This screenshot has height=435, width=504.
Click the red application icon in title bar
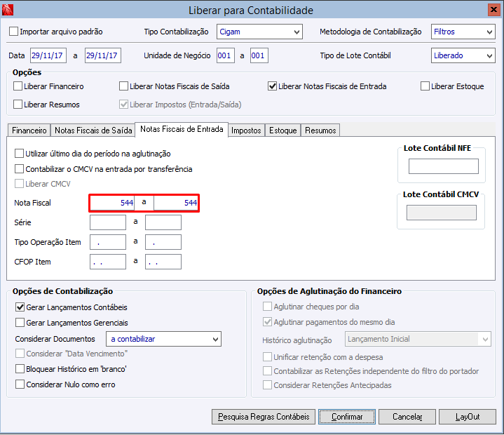pyautogui.click(x=8, y=10)
